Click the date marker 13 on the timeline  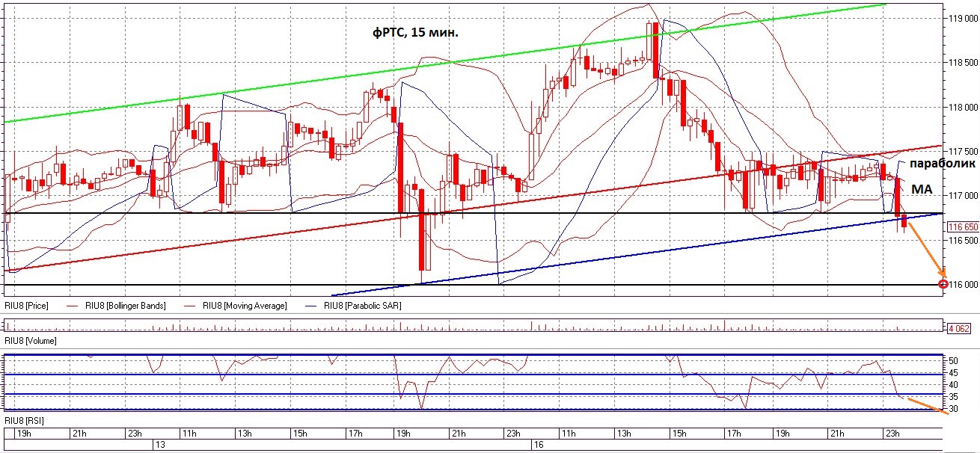(160, 443)
